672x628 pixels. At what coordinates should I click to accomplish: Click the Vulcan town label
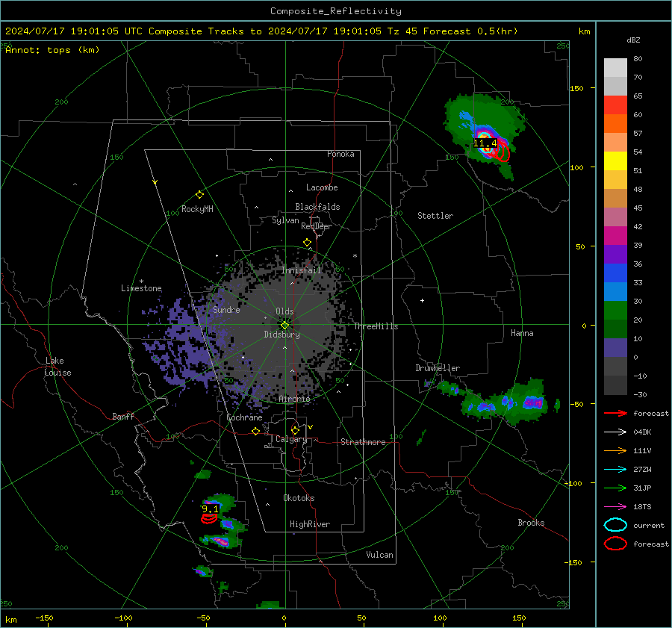tap(379, 555)
